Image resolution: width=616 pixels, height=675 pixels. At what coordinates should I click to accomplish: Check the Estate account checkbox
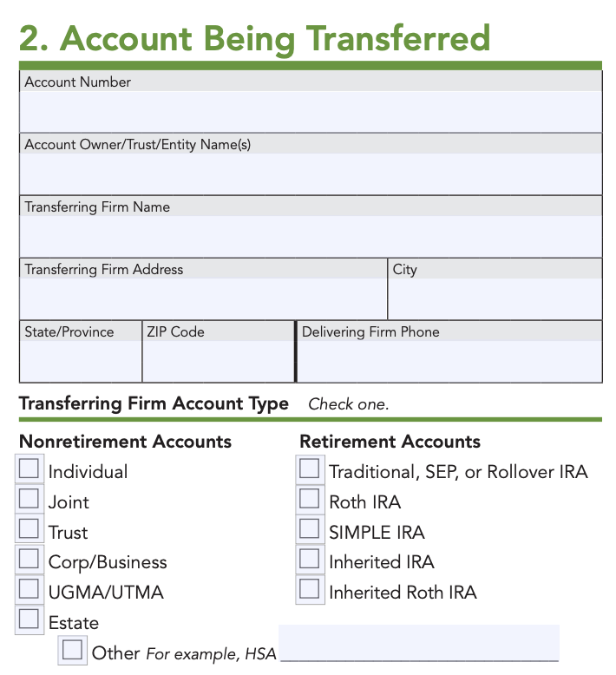(x=29, y=619)
